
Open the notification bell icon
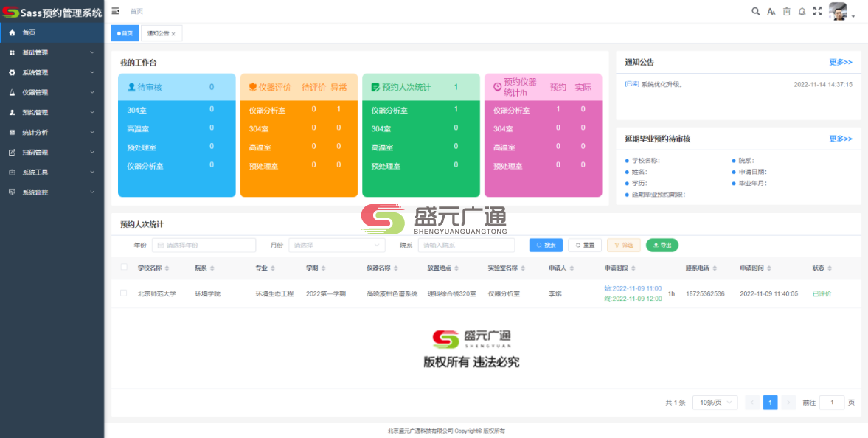pyautogui.click(x=802, y=11)
